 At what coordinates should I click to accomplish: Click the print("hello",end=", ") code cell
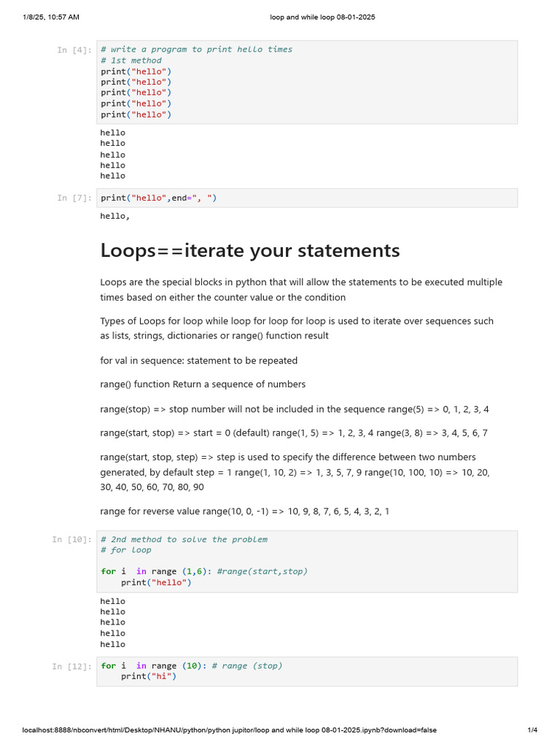[x=307, y=198]
